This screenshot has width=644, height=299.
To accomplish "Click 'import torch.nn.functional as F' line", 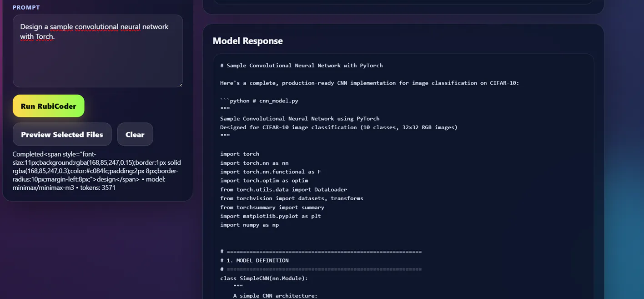I will click(270, 172).
